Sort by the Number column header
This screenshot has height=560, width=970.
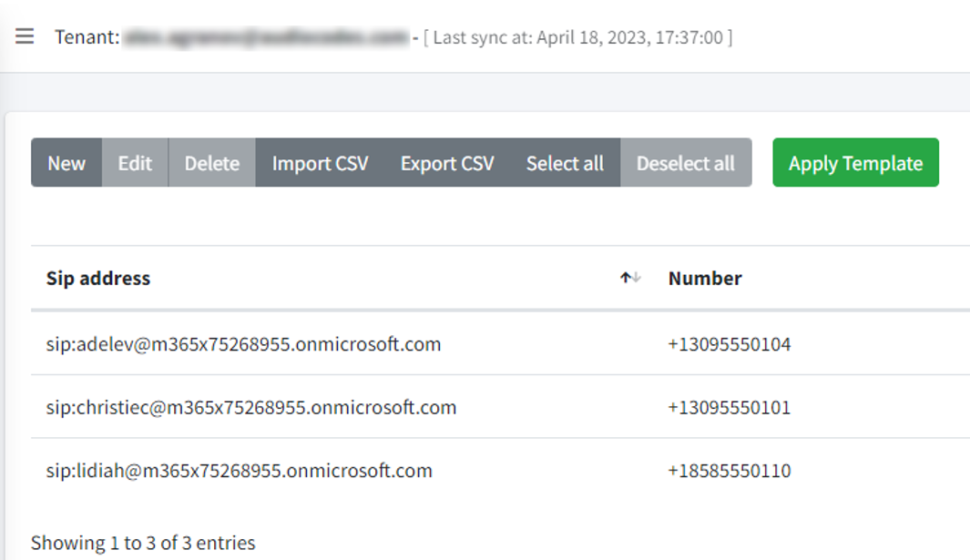tap(705, 279)
